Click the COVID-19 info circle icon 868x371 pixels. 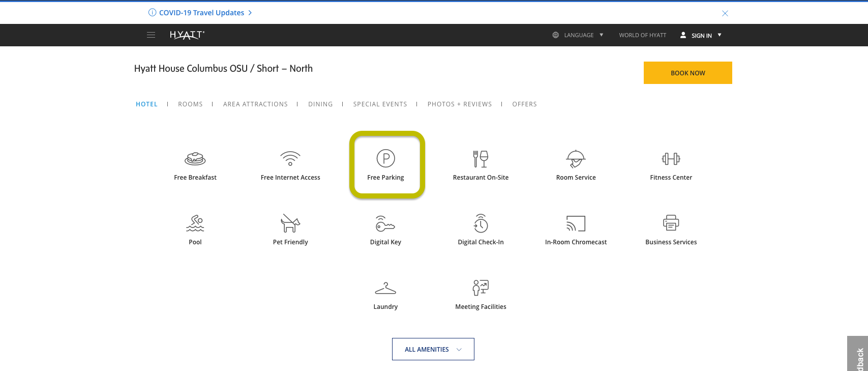152,13
